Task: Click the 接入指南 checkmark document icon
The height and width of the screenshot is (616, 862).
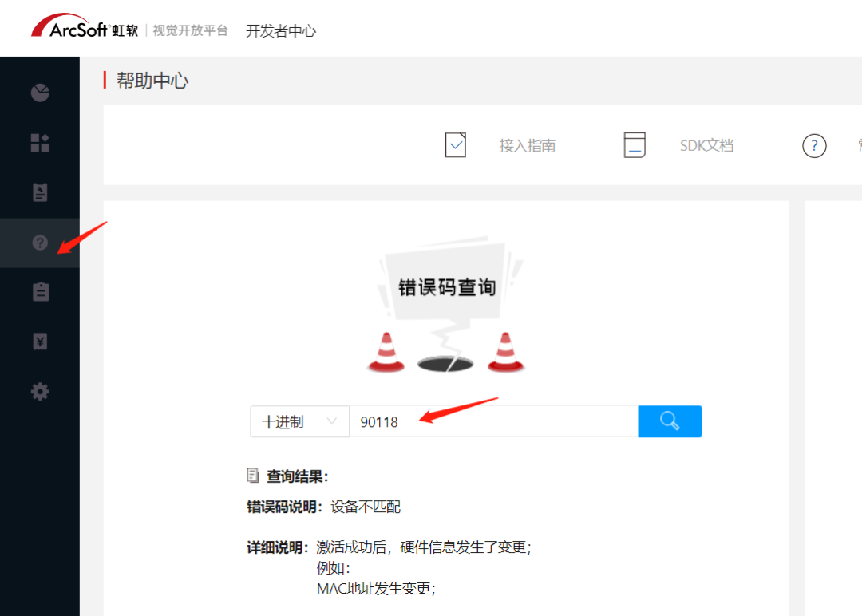Action: tap(455, 145)
